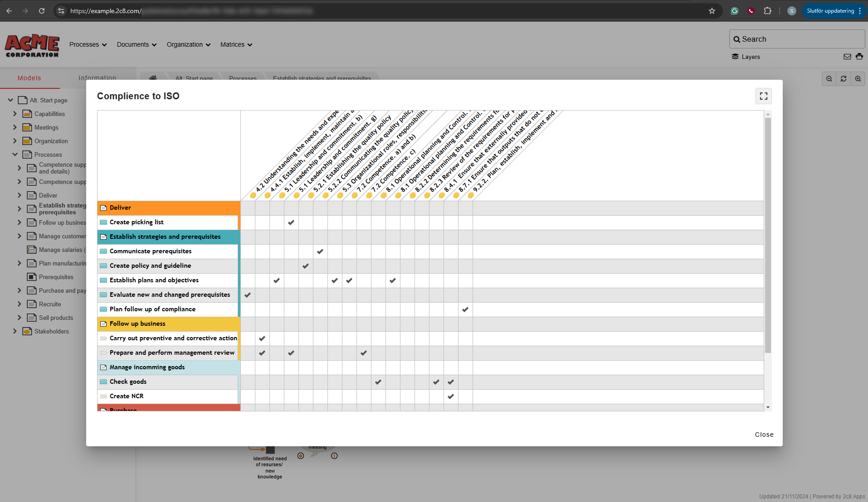Select the print icon

tap(859, 57)
